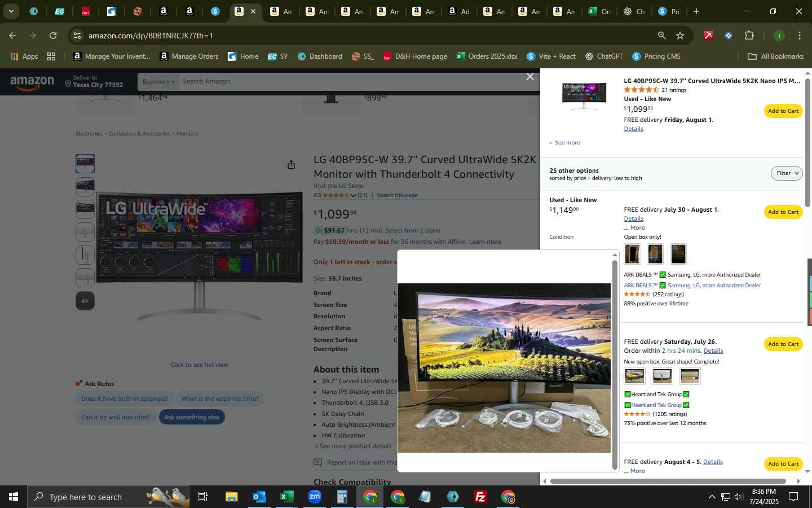Open Pricing CMS bookmark
Screen dimensions: 812x508
pyautogui.click(x=656, y=56)
